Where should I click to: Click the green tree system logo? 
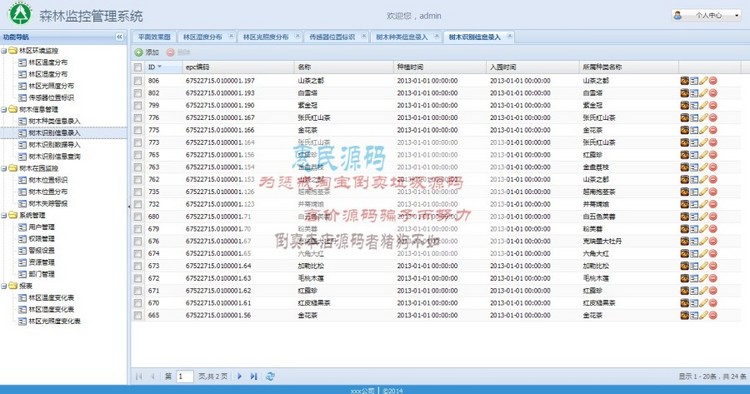coord(20,13)
